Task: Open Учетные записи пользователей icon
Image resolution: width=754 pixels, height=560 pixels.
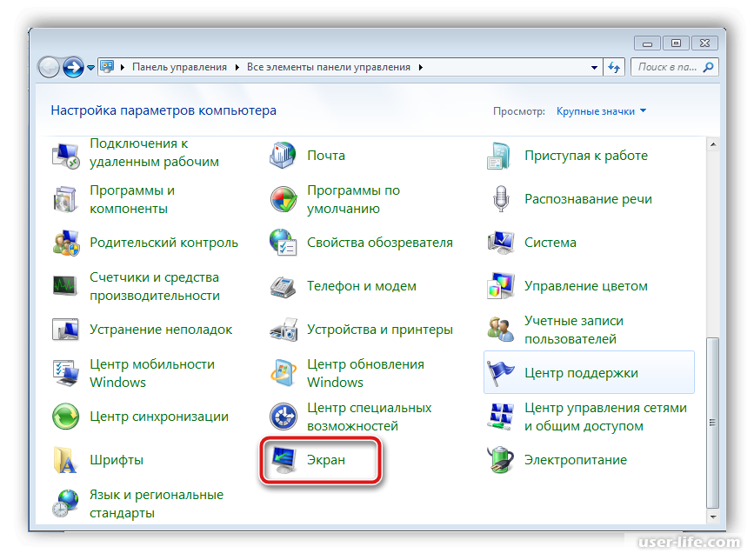Action: pos(501,330)
